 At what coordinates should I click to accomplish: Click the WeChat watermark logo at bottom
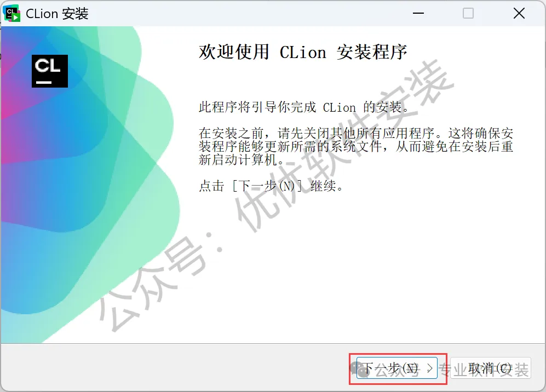coord(359,369)
